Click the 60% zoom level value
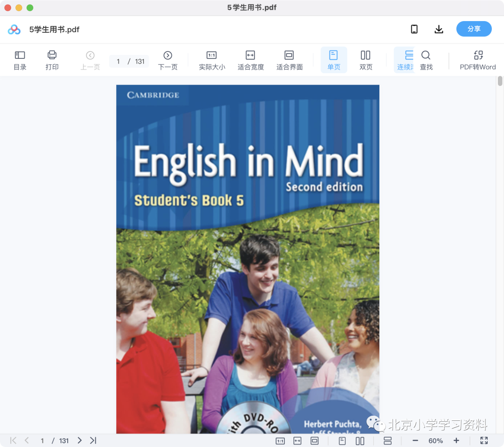Image resolution: width=504 pixels, height=447 pixels. 435,441
